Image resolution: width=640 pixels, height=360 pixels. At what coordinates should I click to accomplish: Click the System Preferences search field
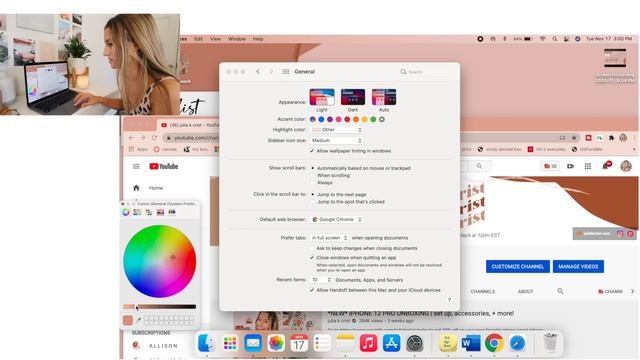tap(427, 71)
